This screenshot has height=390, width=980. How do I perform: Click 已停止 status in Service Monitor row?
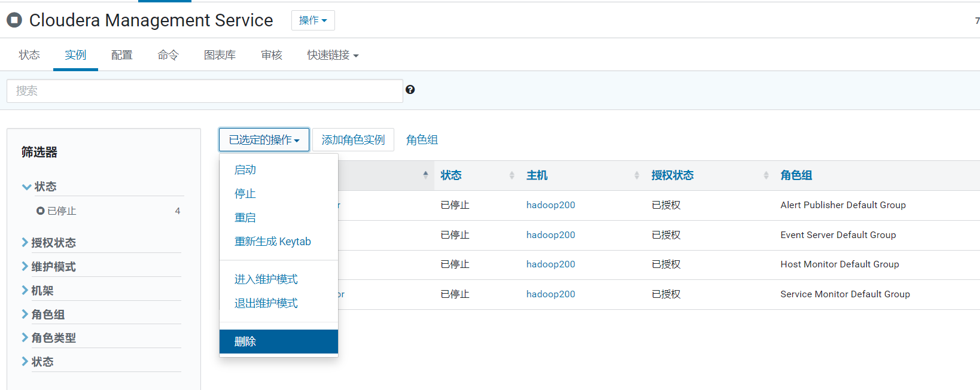pos(455,294)
